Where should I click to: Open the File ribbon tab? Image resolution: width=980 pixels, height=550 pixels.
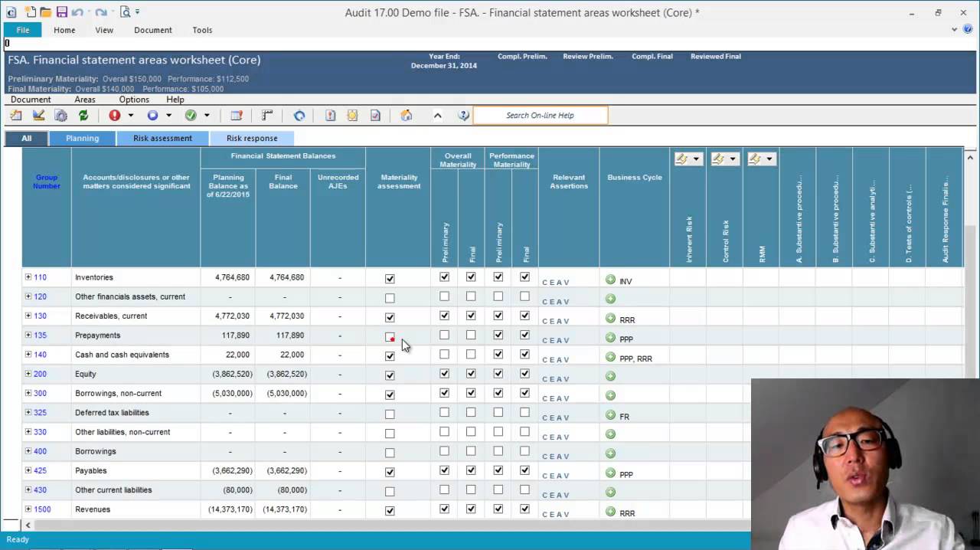coord(23,30)
